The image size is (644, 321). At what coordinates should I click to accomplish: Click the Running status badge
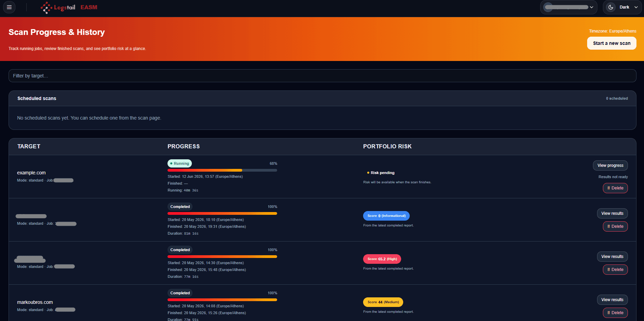(179, 163)
